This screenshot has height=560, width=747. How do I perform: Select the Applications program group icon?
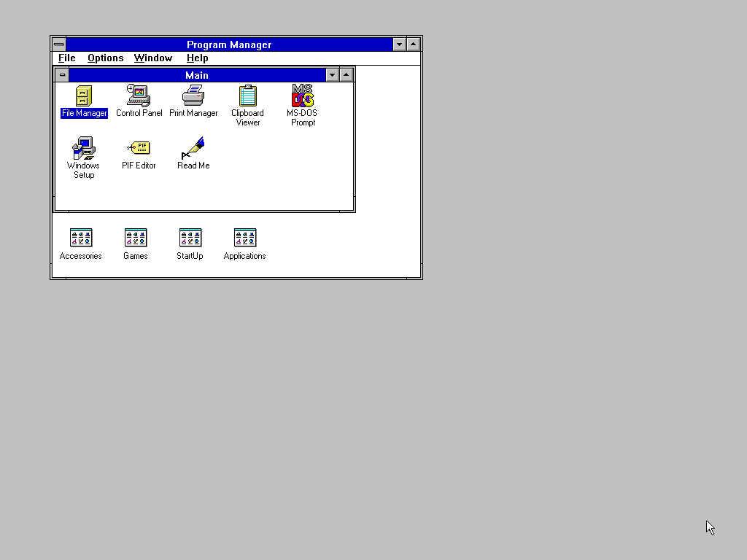click(245, 238)
